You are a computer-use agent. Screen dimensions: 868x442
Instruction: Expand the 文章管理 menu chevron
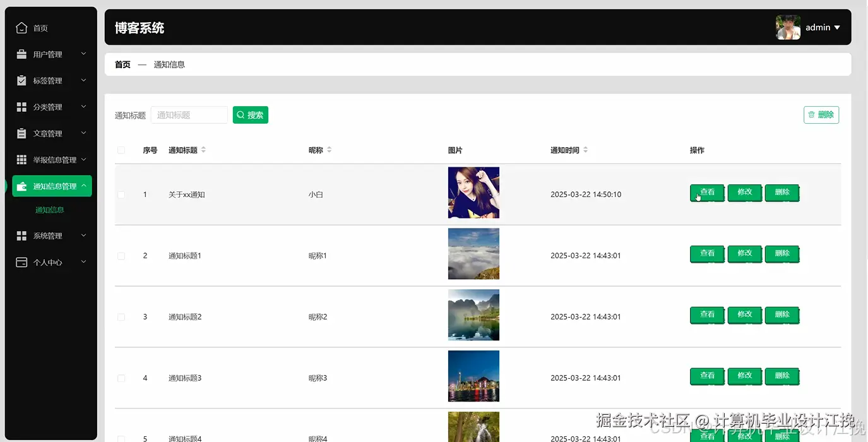84,133
